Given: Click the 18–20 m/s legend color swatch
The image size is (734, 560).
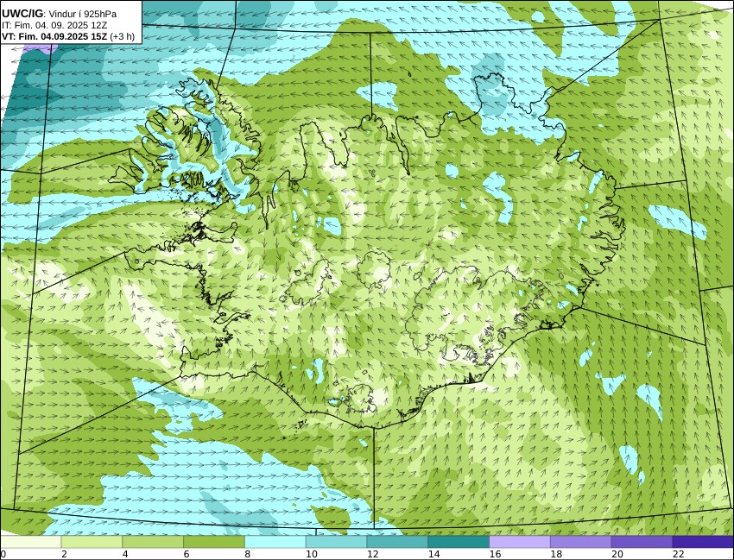Looking at the screenshot, I should pyautogui.click(x=581, y=542).
